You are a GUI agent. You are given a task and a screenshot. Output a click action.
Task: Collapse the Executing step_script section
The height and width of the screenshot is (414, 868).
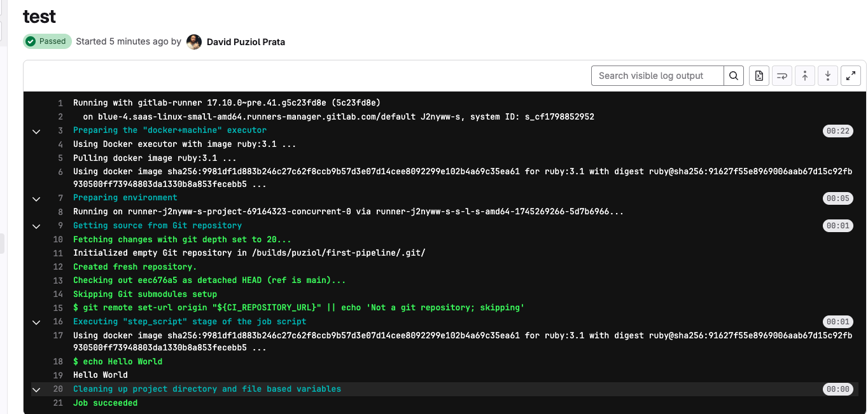pyautogui.click(x=36, y=322)
